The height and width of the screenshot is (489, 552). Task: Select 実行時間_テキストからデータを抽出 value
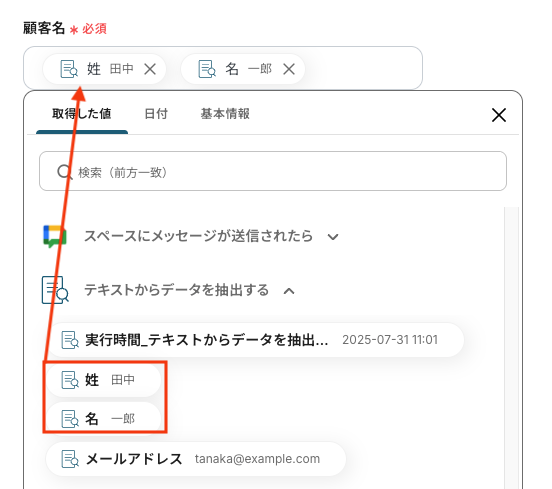point(255,340)
